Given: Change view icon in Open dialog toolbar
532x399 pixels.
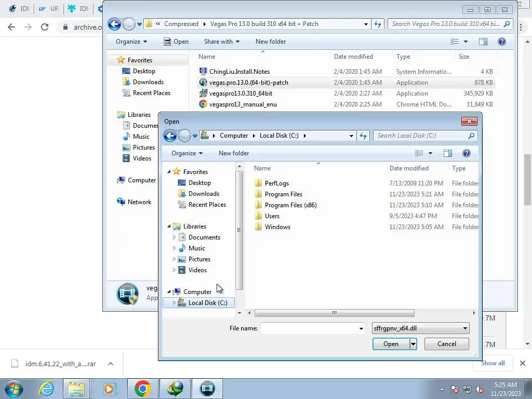Looking at the screenshot, I should [419, 153].
